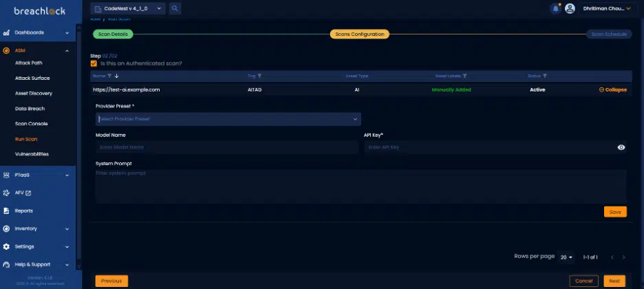This screenshot has height=289, width=644.
Task: Open Attack Surface in sidebar
Action: pyautogui.click(x=32, y=78)
